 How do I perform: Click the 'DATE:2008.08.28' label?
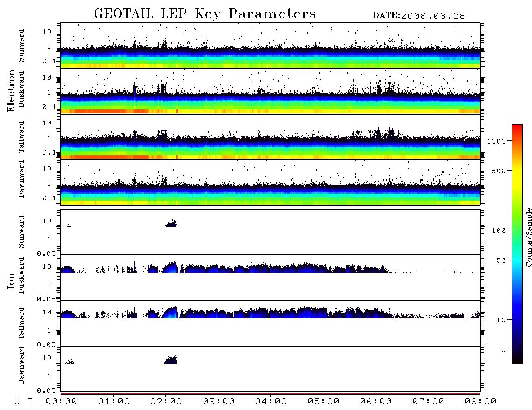419,16
